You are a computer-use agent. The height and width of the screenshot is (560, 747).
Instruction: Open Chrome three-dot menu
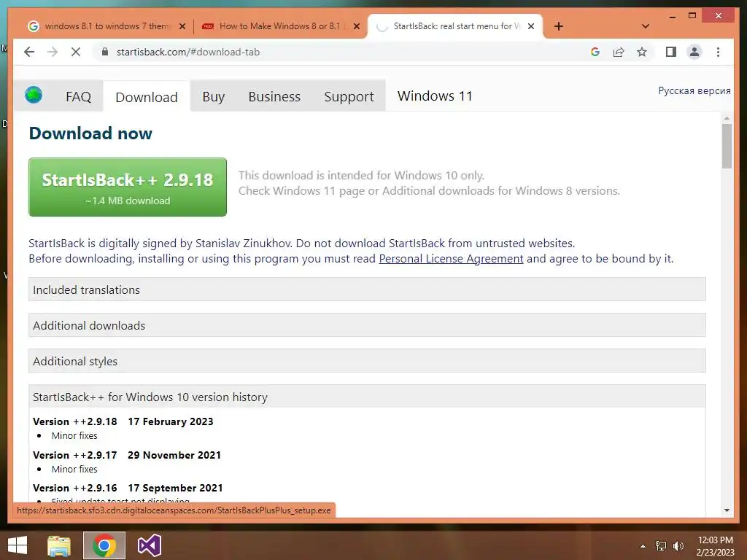[x=718, y=52]
